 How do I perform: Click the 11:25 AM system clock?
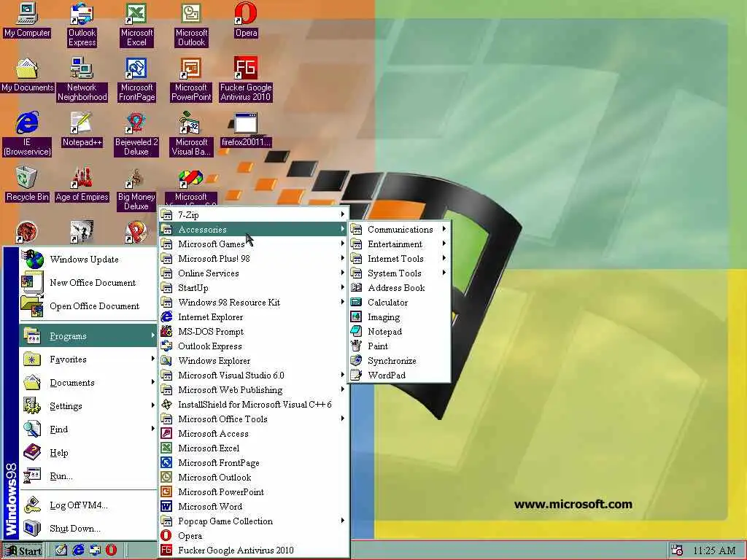click(713, 551)
